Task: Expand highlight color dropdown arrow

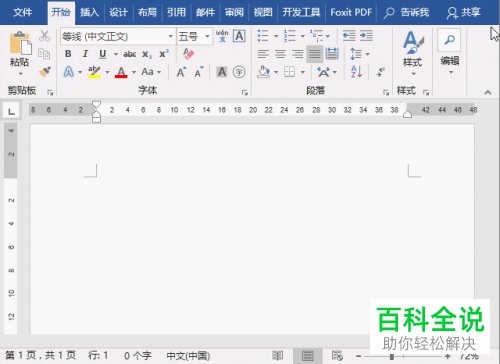Action: point(107,72)
